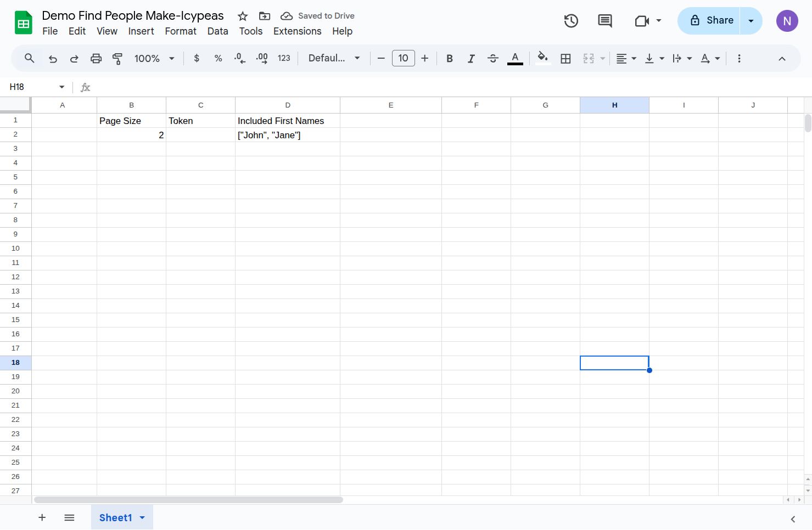Screen dimensions: 812x530
Task: Open the File menu
Action: coord(50,31)
